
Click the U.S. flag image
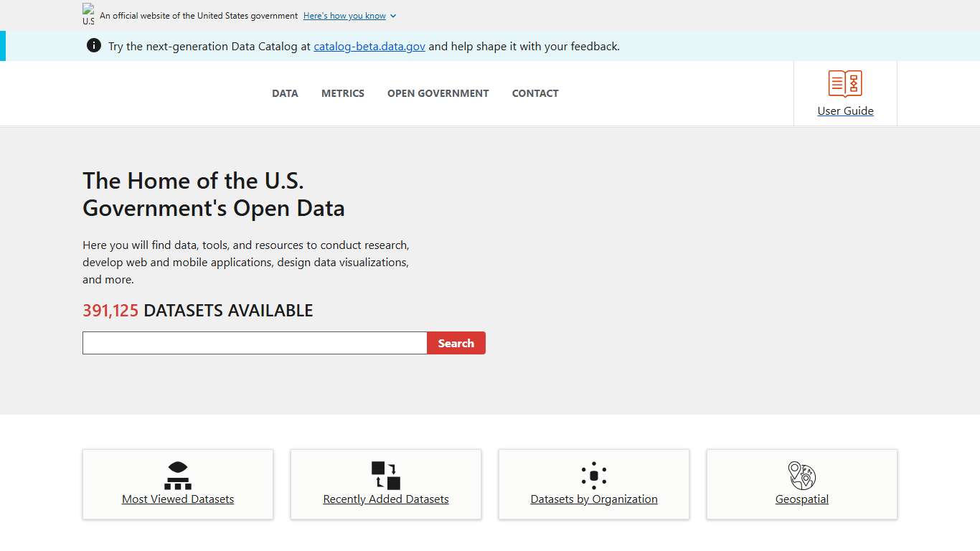88,12
